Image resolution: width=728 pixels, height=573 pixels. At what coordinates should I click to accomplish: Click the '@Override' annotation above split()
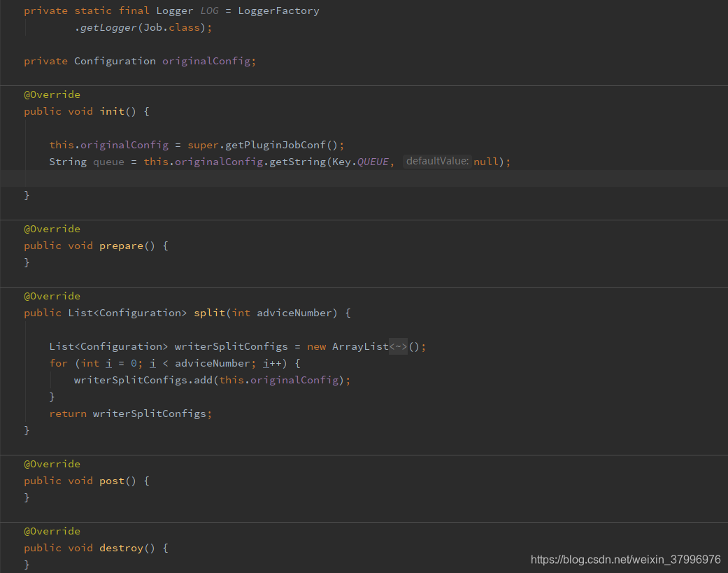point(52,296)
